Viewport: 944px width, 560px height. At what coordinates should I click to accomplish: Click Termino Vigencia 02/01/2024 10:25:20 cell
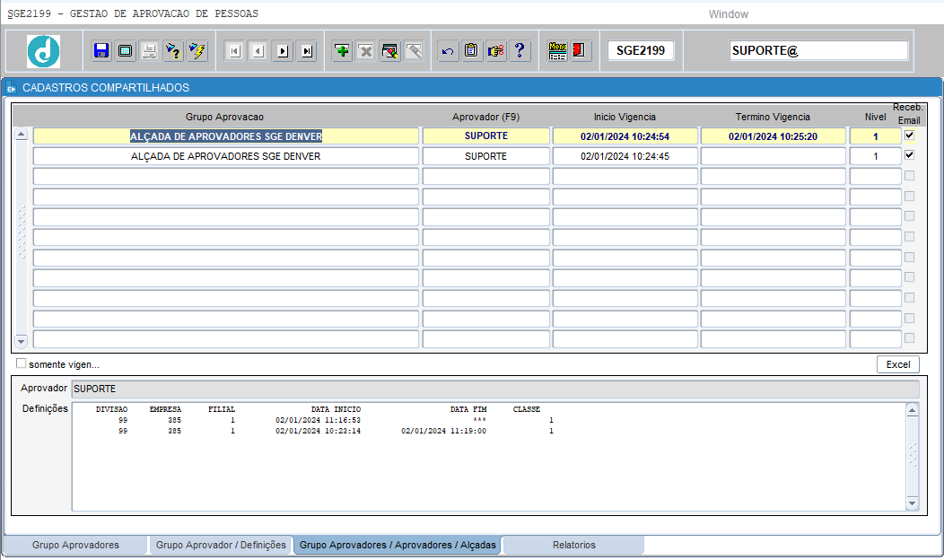point(773,136)
